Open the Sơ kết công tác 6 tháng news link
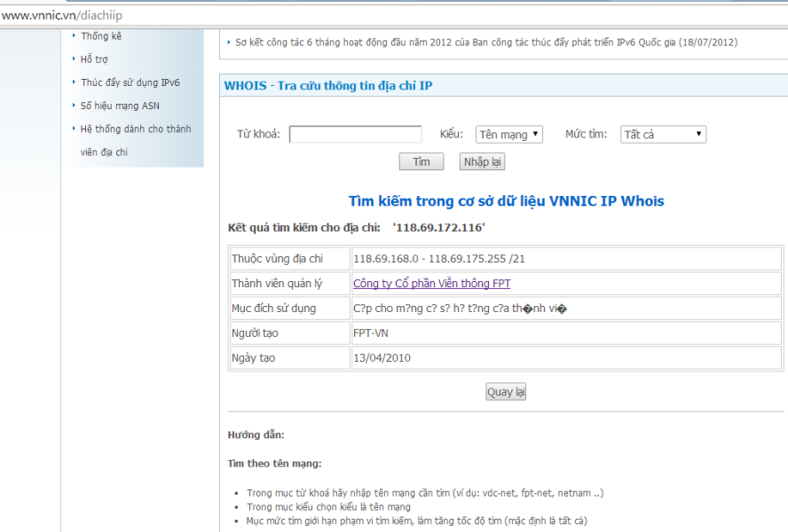The image size is (788, 532). tap(485, 42)
